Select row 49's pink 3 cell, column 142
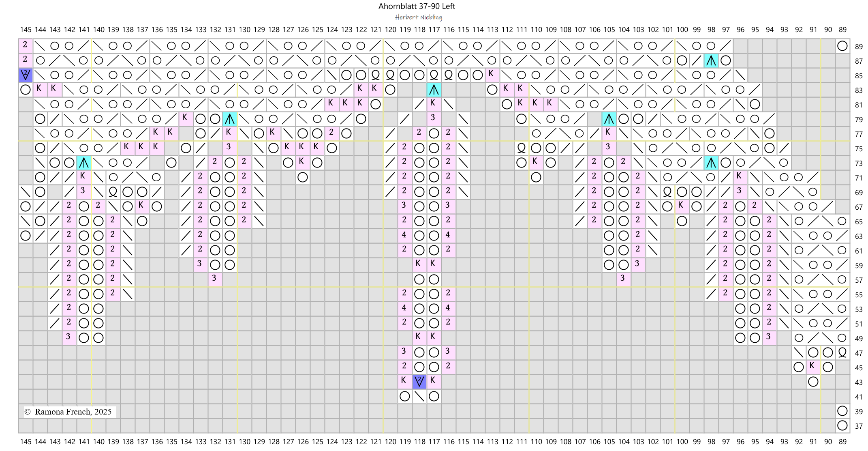868x451 pixels. coord(69,338)
